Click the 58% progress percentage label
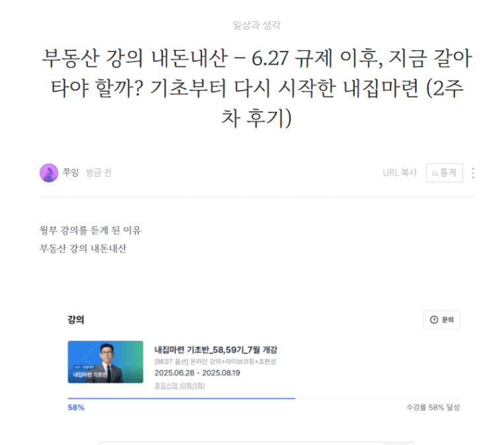This screenshot has width=504, height=445. coord(76,407)
